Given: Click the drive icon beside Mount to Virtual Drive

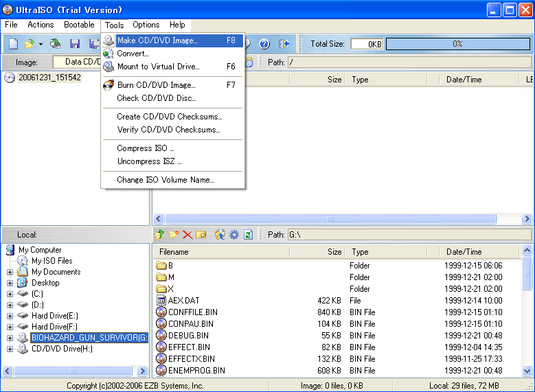Looking at the screenshot, I should click(x=109, y=66).
